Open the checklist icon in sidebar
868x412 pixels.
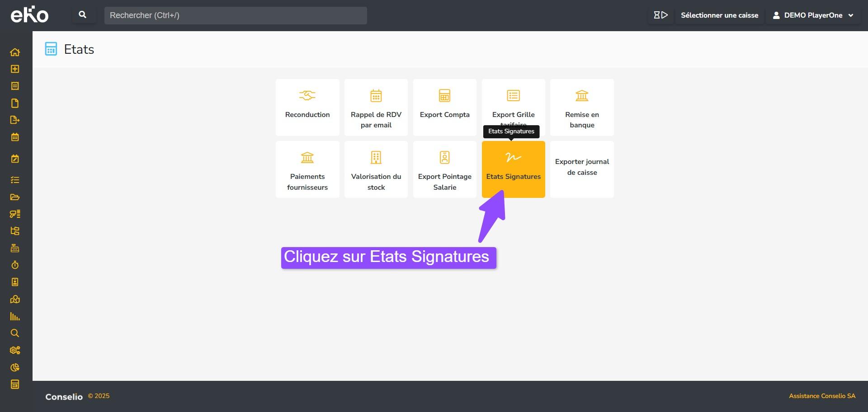pos(15,180)
